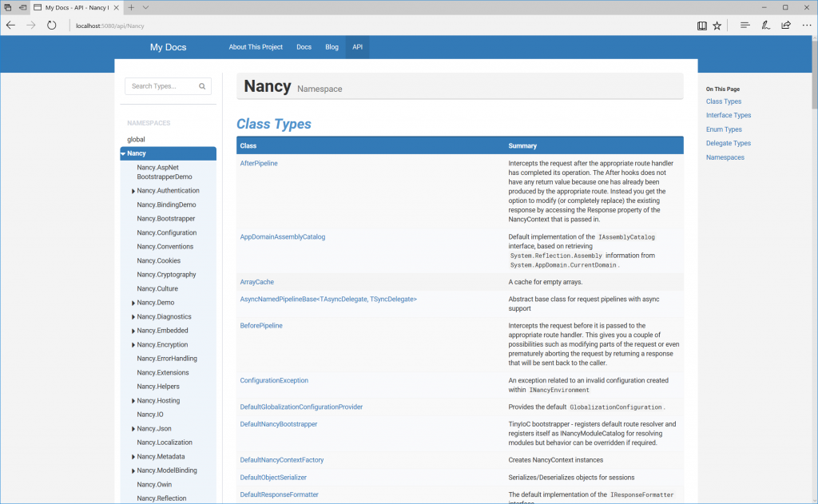This screenshot has width=818, height=504.
Task: Open the About This Project nav item
Action: pyautogui.click(x=256, y=47)
